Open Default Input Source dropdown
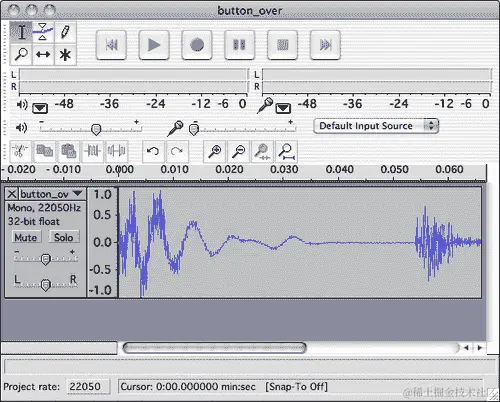 [376, 126]
